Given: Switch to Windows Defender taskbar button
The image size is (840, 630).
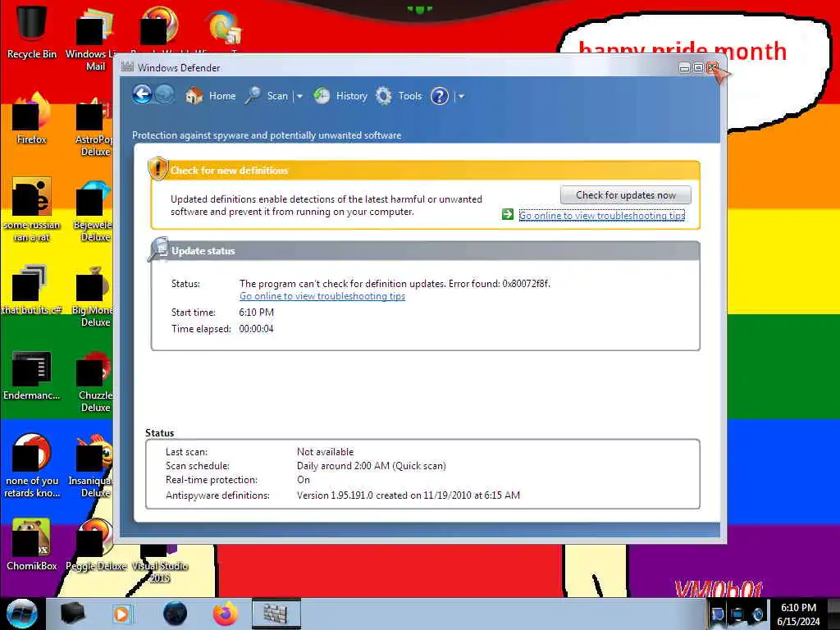Looking at the screenshot, I should click(276, 614).
